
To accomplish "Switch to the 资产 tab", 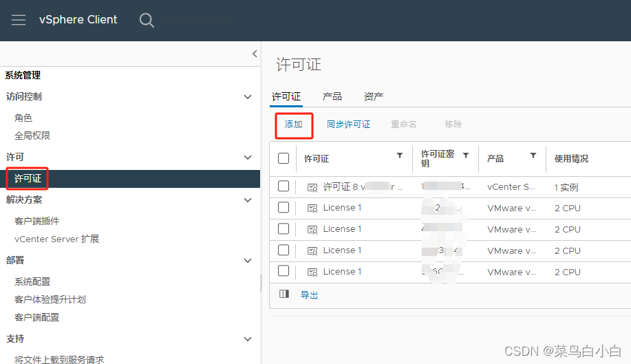I will coord(374,96).
